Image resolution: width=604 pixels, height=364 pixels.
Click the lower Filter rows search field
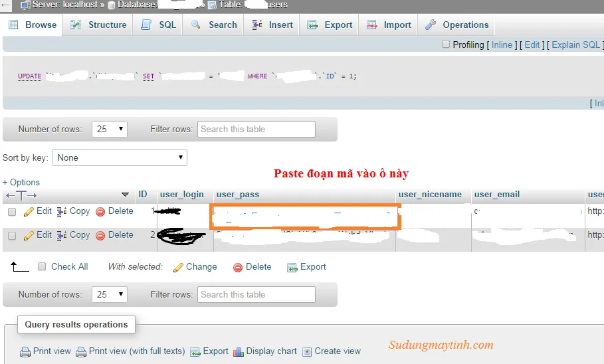(x=256, y=294)
